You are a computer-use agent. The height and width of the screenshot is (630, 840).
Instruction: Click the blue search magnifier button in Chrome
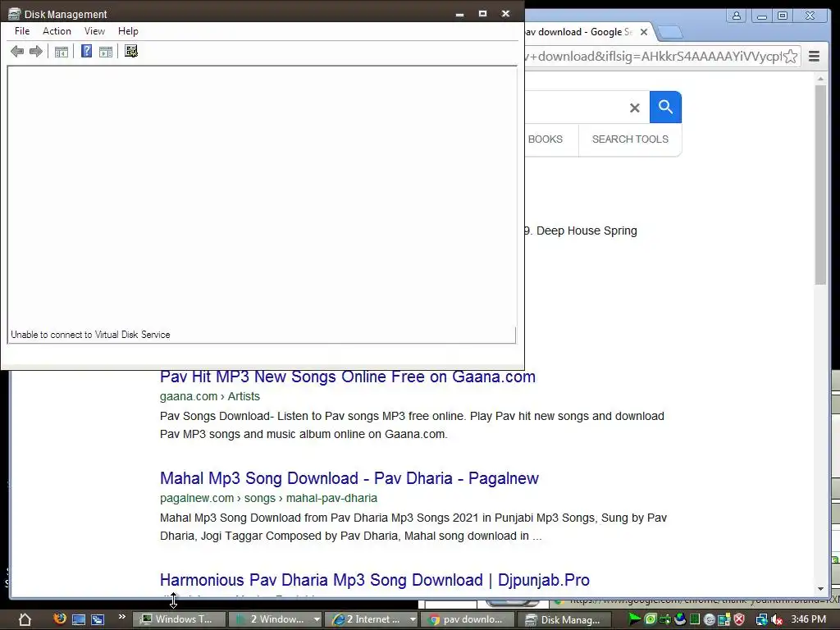[x=665, y=107]
